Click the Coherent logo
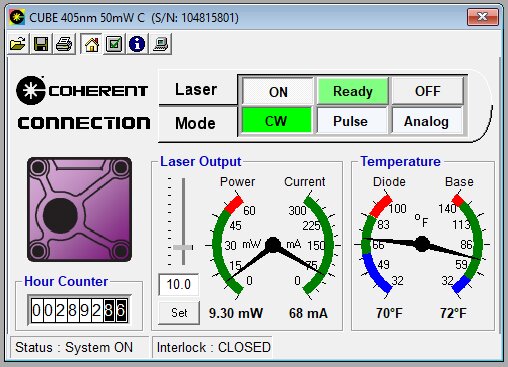The height and width of the screenshot is (367, 508). pos(82,90)
